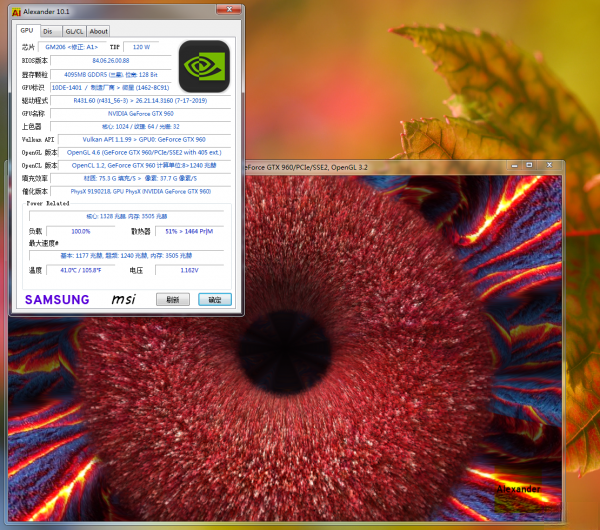Click the 120 W TDP field

coord(141,47)
